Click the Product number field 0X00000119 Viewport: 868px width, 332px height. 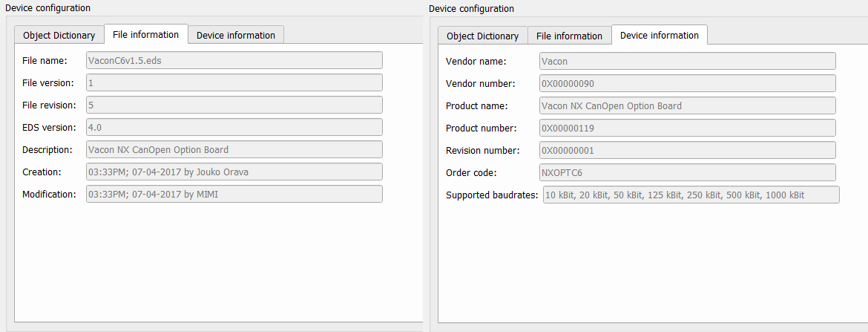pyautogui.click(x=687, y=128)
